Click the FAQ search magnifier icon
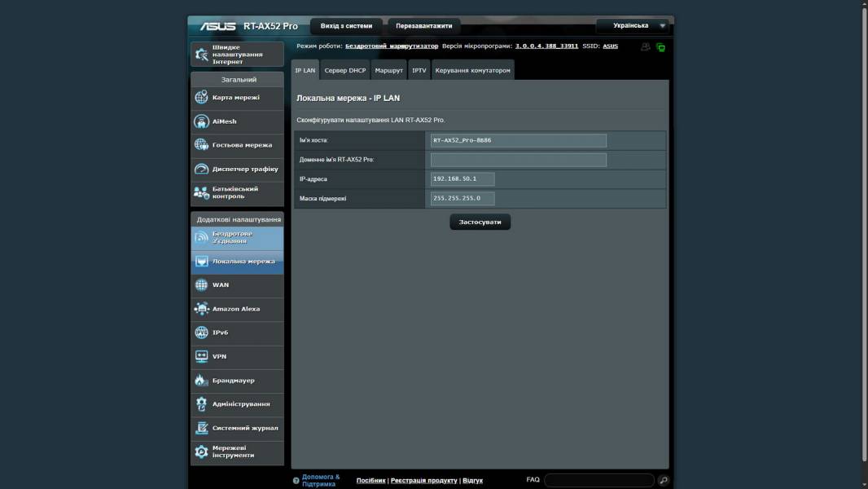Image resolution: width=868 pixels, height=489 pixels. [664, 481]
